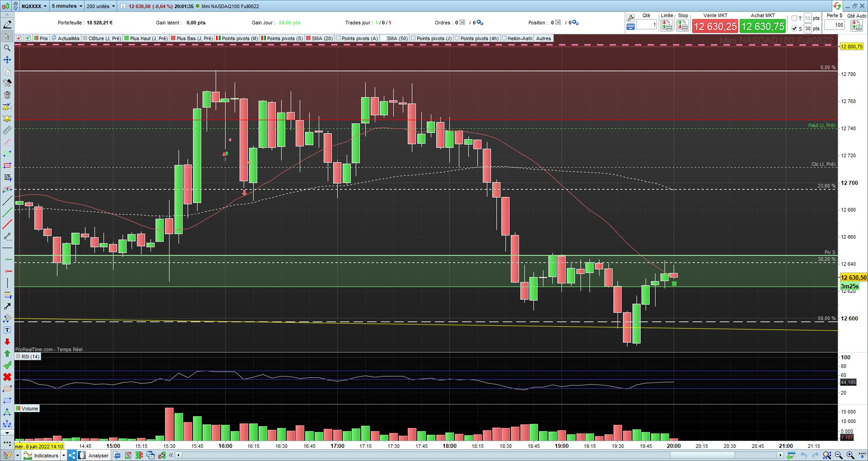The width and height of the screenshot is (868, 461).
Task: Uncheck the S 30 pts checkbox
Action: pos(794,28)
